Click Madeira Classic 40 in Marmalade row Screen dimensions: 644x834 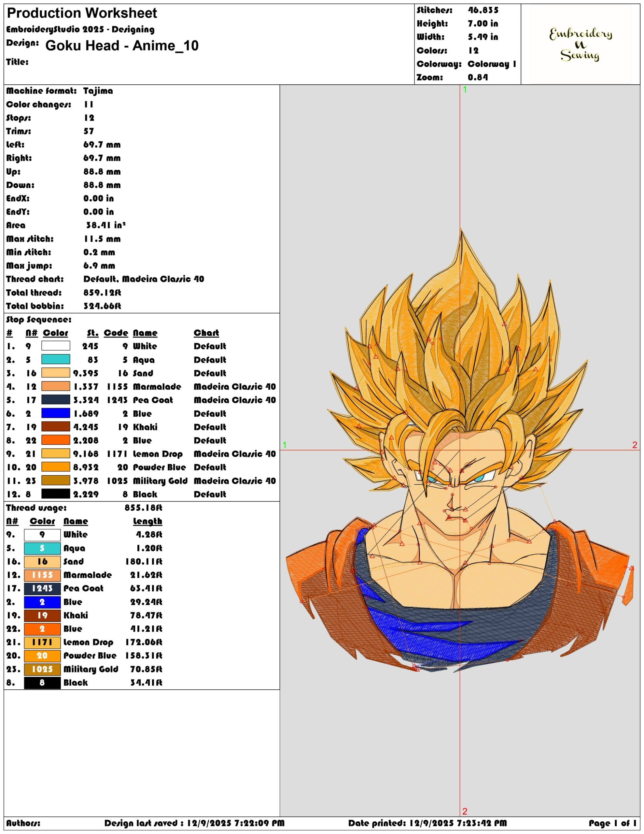(x=235, y=386)
